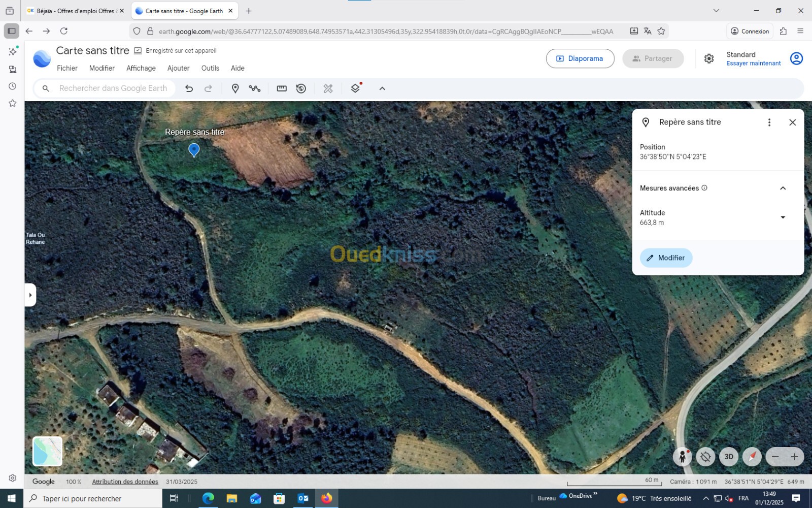812x508 pixels.
Task: Open Microsoft Edge from the taskbar
Action: click(x=208, y=498)
